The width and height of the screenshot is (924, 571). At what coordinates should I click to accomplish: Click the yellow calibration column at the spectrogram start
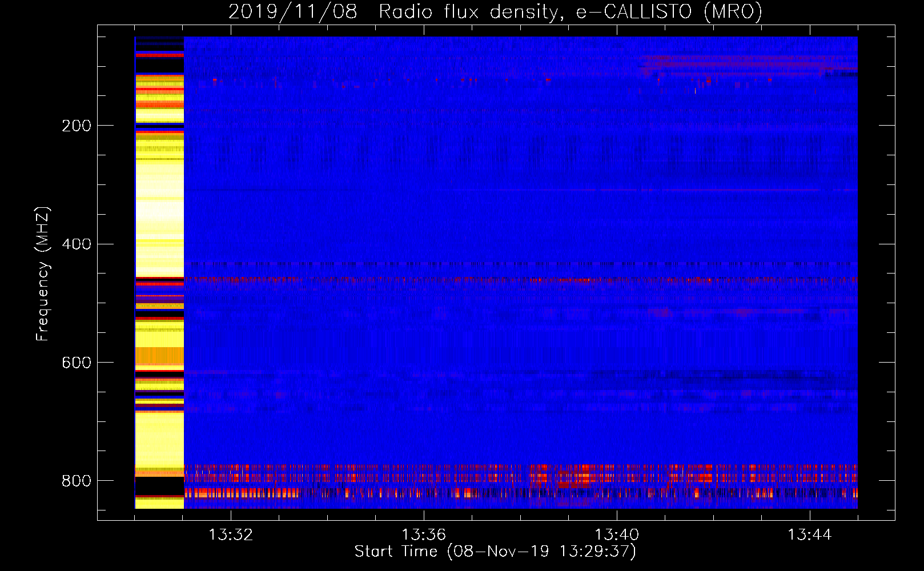159,272
